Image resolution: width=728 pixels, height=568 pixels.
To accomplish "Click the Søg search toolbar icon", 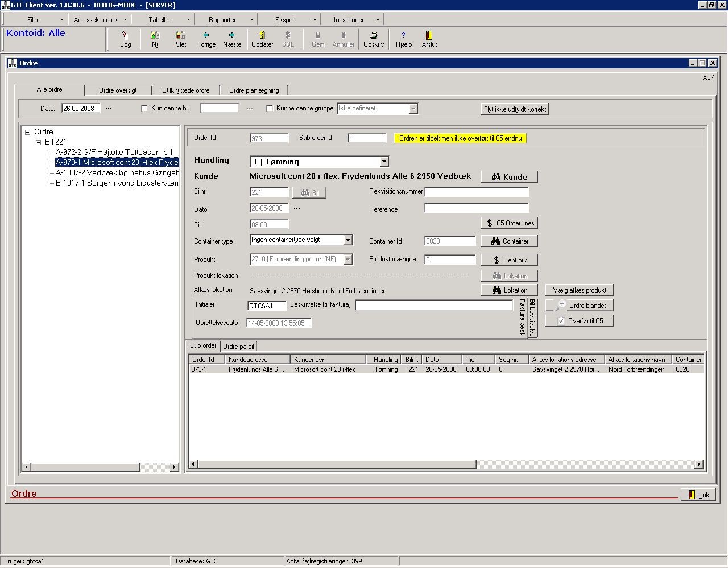I will coord(125,39).
